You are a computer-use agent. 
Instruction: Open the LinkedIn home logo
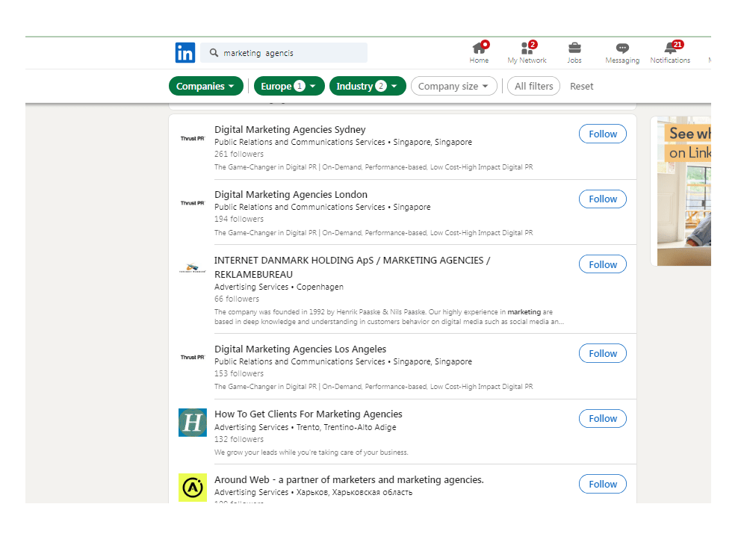click(185, 53)
